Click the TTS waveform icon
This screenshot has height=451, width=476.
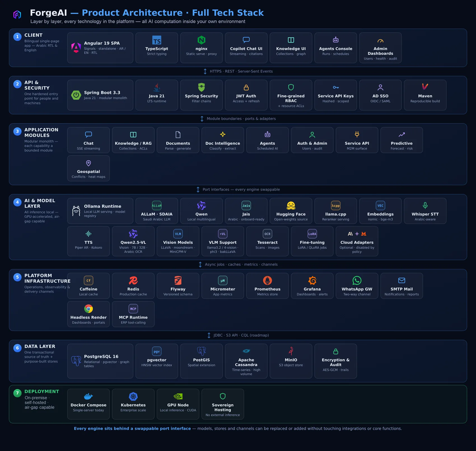[88, 234]
